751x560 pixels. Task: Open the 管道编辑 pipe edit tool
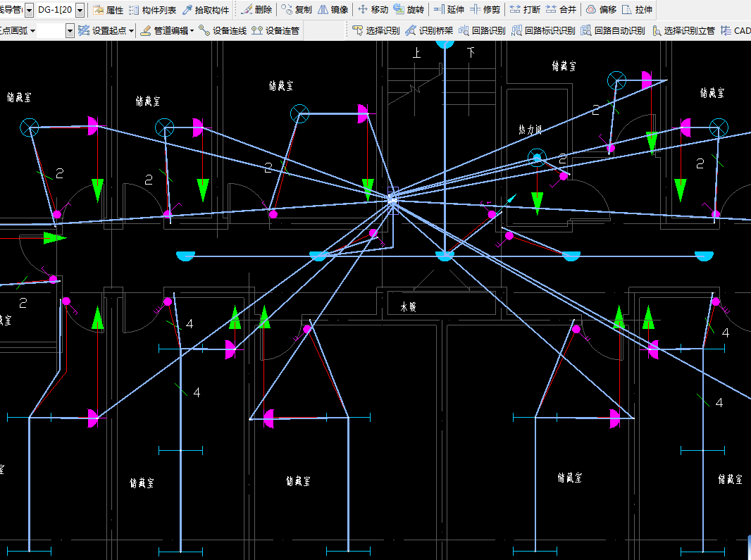pyautogui.click(x=164, y=31)
